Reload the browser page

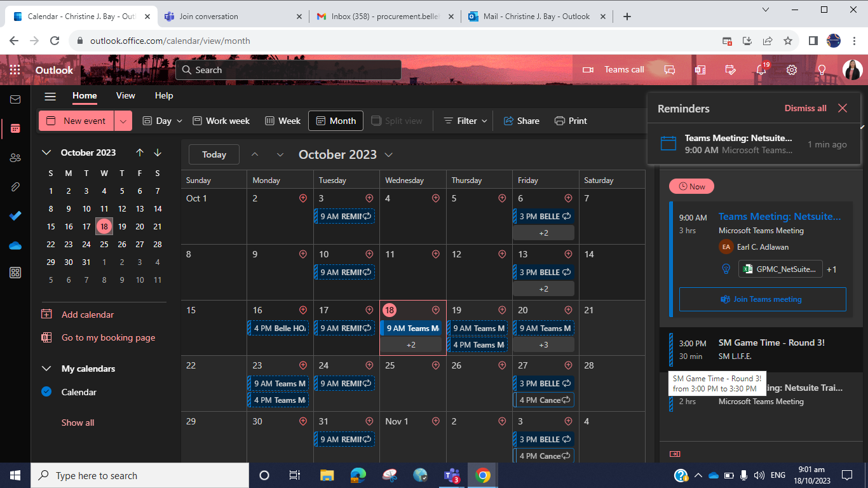(55, 41)
